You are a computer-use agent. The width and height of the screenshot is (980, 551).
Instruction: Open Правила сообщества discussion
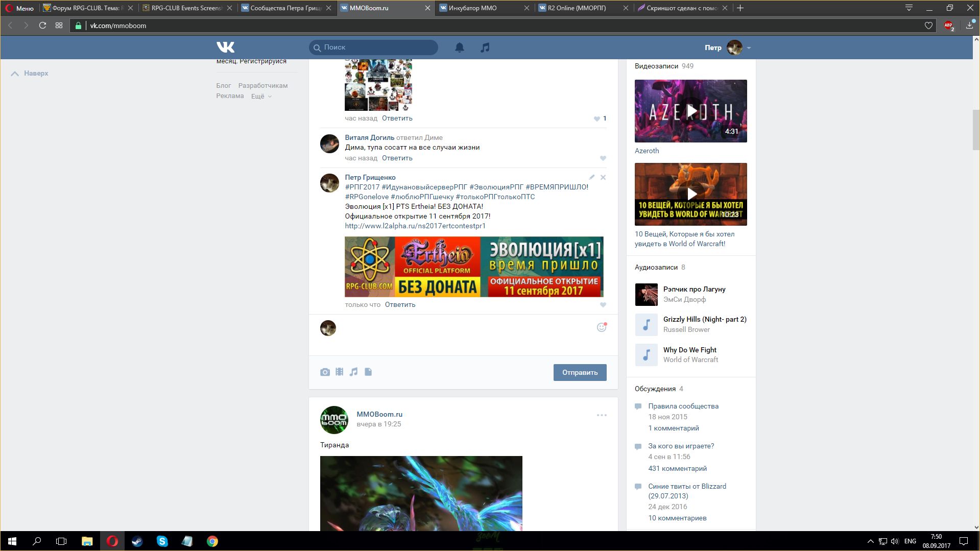pos(683,406)
